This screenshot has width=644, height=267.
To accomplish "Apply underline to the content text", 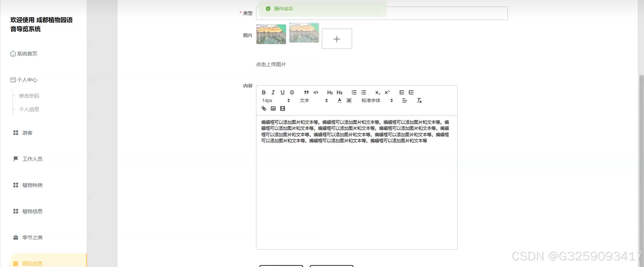I will pyautogui.click(x=283, y=92).
